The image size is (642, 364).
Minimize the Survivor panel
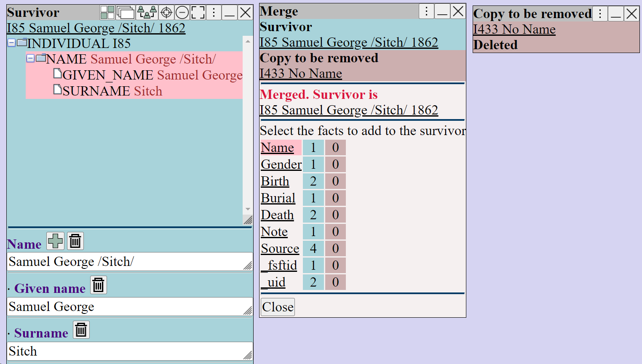click(230, 13)
